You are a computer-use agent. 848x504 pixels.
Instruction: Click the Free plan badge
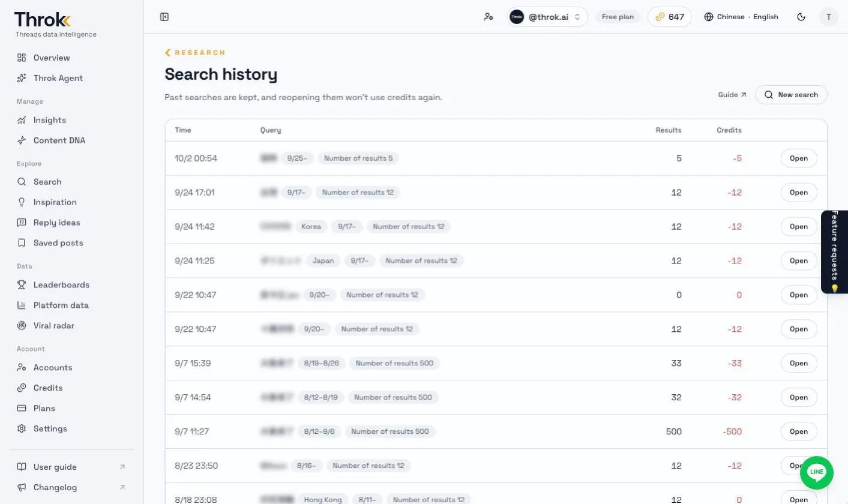tap(618, 17)
